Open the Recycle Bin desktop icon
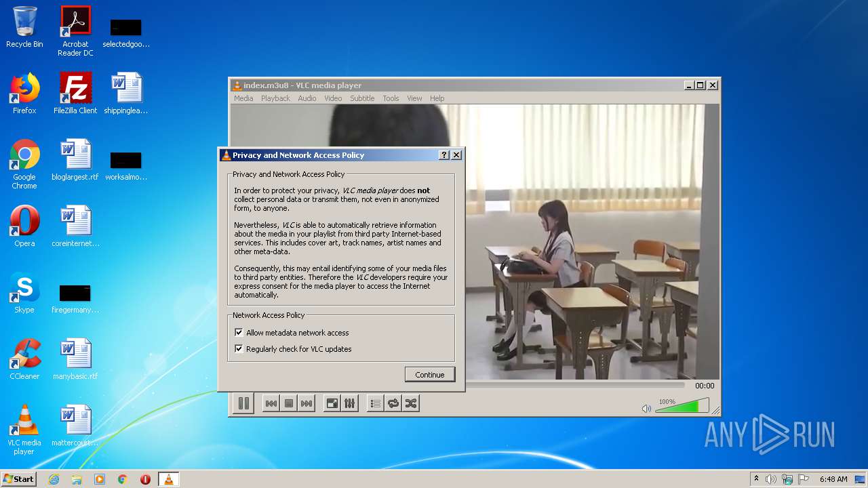This screenshot has height=488, width=868. (24, 28)
